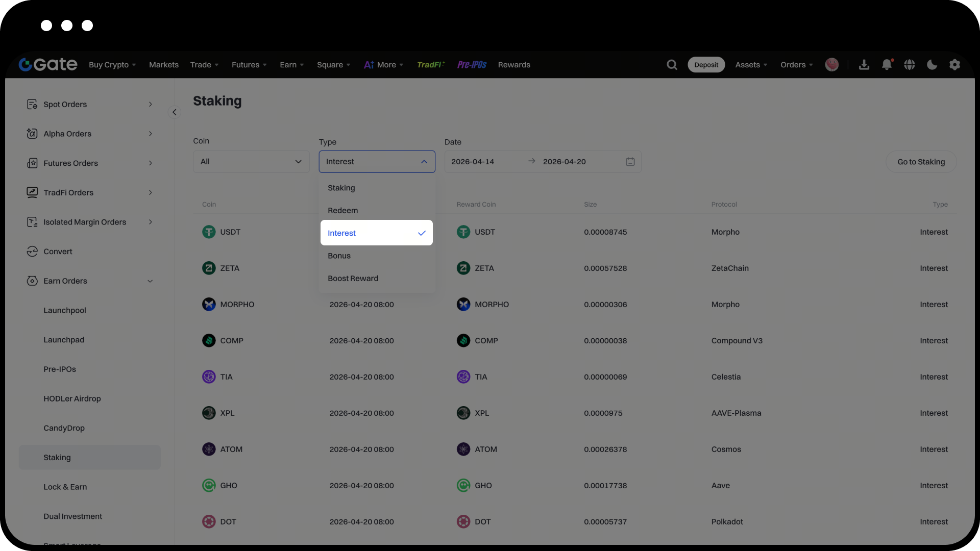Image resolution: width=980 pixels, height=551 pixels.
Task: Toggle dark mode moon icon
Action: [932, 65]
